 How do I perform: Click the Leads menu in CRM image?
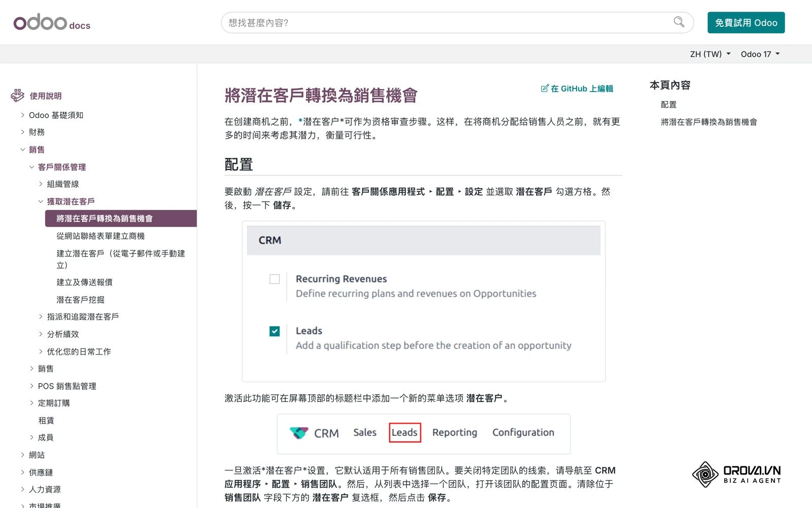[405, 432]
